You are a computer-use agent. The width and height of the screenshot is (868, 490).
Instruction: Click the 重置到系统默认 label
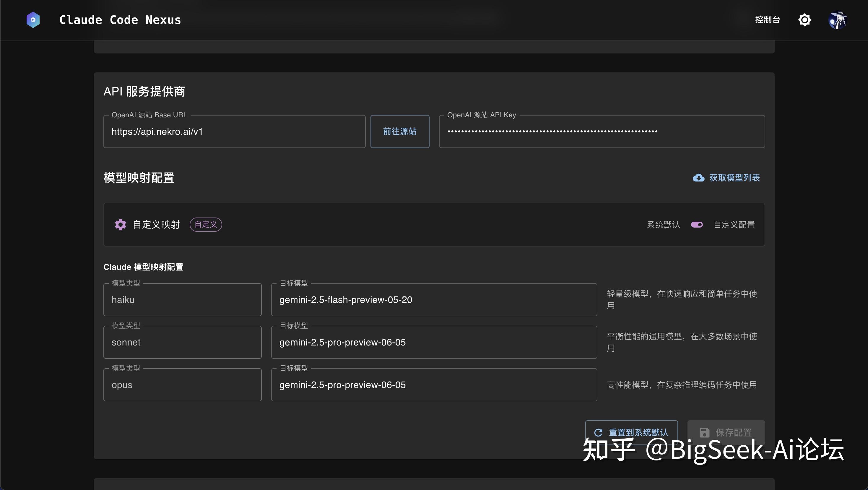638,432
